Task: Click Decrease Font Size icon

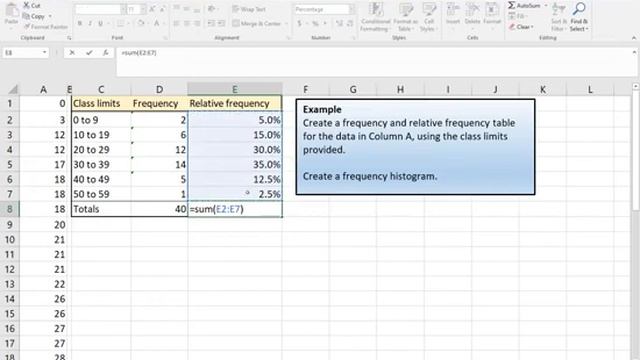Action: 162,9
